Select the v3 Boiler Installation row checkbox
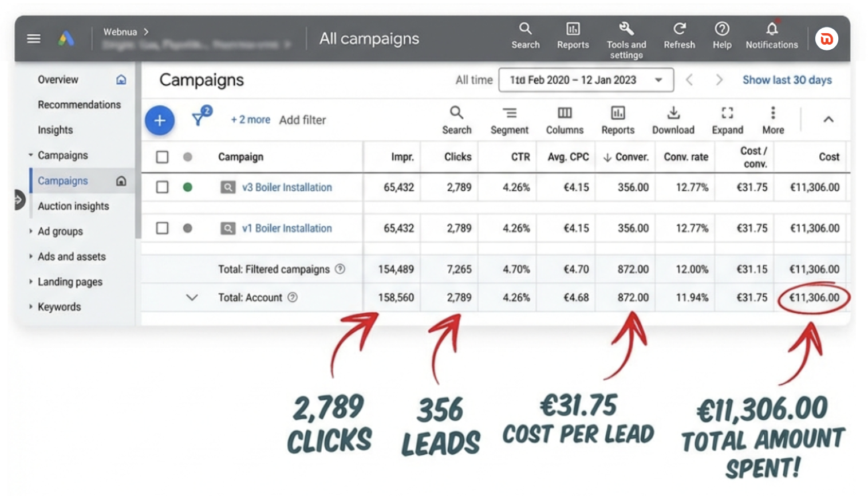This screenshot has height=496, width=868. pyautogui.click(x=163, y=187)
